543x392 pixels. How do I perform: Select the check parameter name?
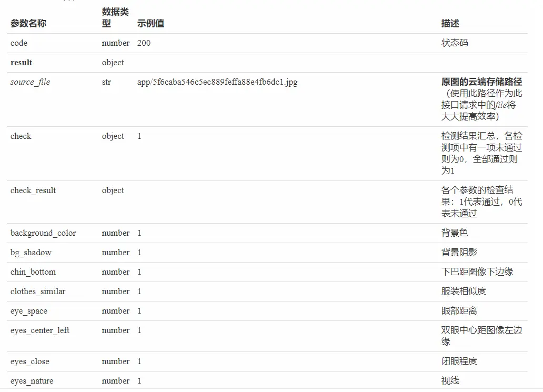[21, 136]
